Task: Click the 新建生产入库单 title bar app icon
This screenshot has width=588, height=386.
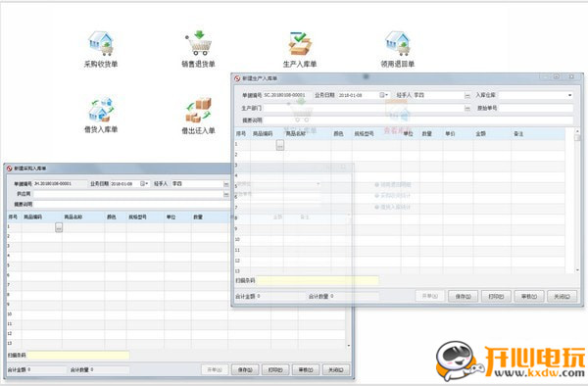Action: (237, 78)
